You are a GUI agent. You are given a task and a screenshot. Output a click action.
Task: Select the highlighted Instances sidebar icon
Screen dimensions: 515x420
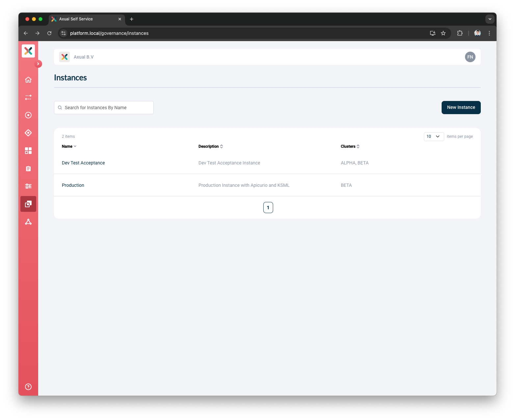(28, 204)
